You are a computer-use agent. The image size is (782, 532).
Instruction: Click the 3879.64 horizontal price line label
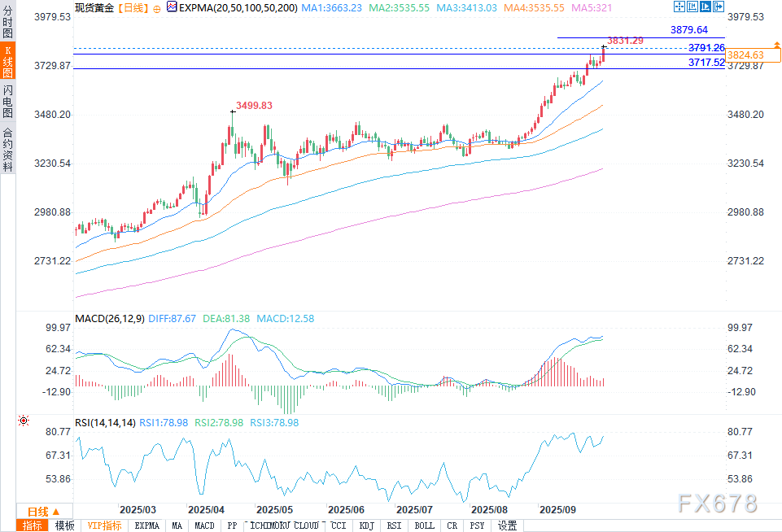[688, 30]
